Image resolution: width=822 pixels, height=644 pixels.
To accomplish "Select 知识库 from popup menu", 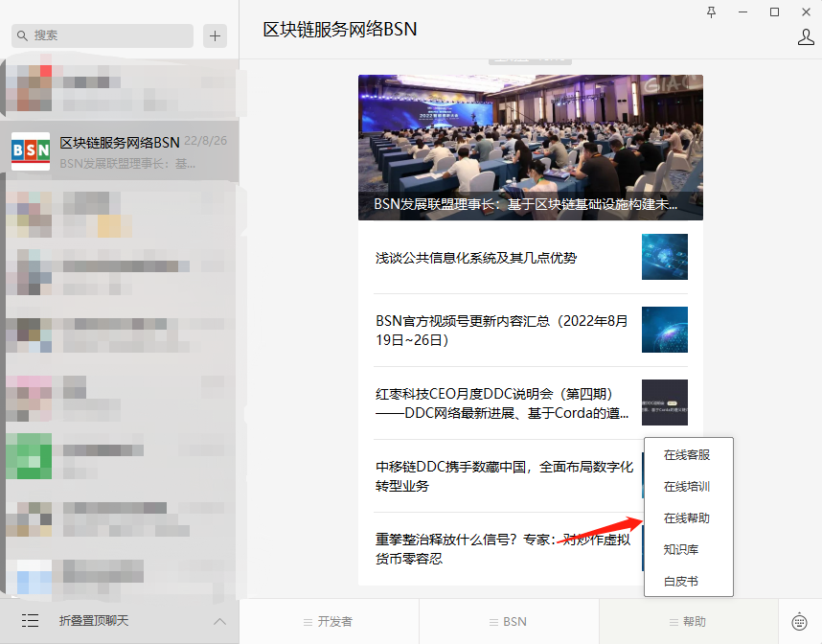I will coord(688,549).
